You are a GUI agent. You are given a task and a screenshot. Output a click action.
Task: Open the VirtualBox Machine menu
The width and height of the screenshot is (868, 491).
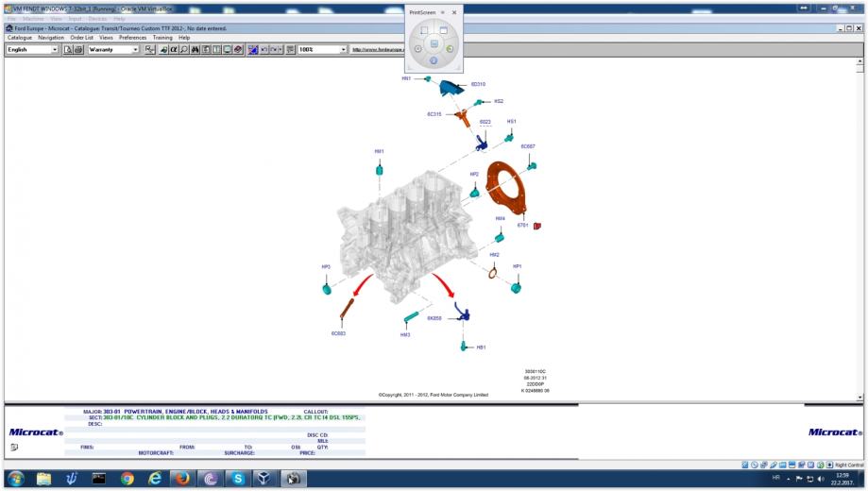[x=33, y=19]
